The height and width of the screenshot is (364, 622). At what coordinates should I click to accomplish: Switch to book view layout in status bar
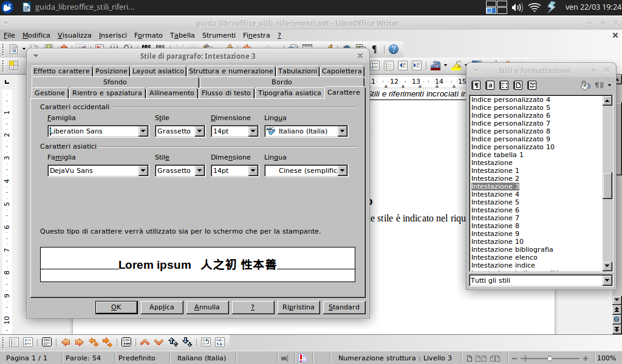(494, 358)
